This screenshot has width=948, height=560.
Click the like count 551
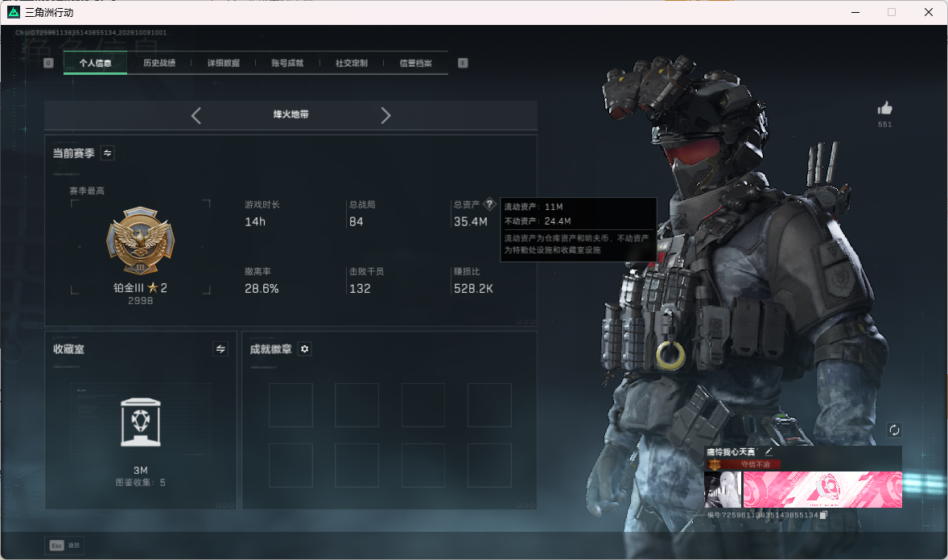884,125
